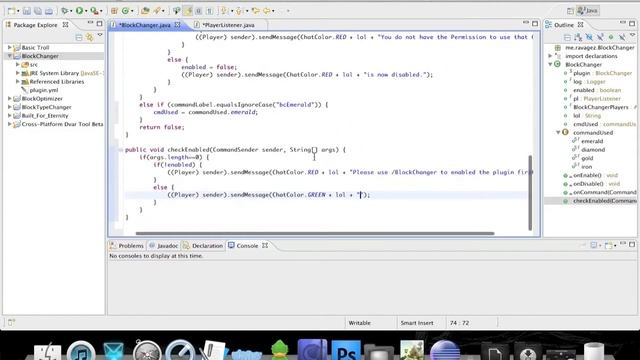Expand Referenced Libraries node
Image resolution: width=640 pixels, height=360 pixels.
pos(18,82)
